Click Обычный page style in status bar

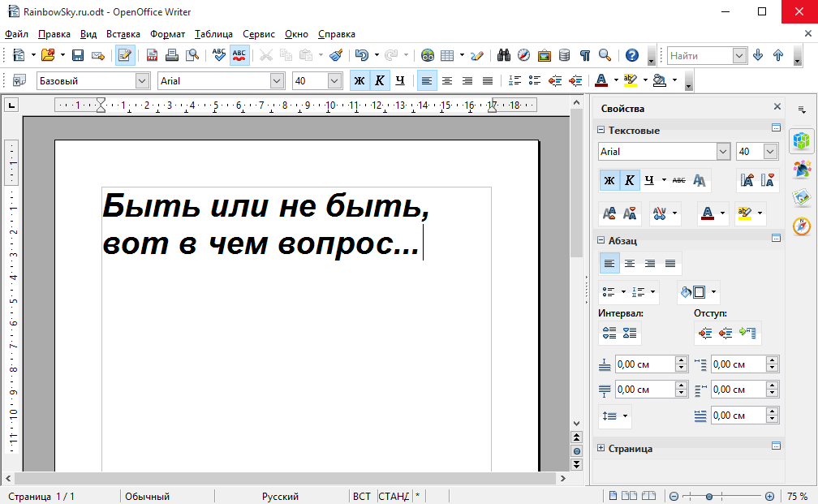[148, 496]
